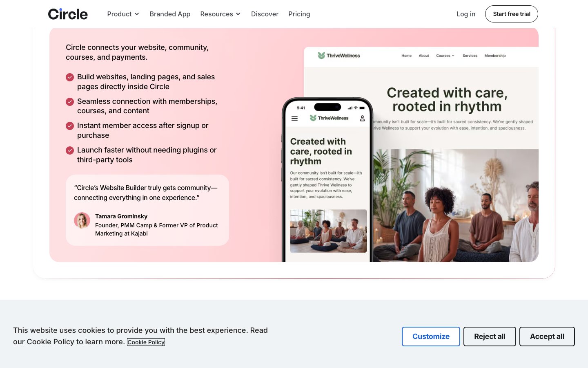Click the ThriveWellness logo inside the phone mockup
The width and height of the screenshot is (588, 368).
point(312,118)
